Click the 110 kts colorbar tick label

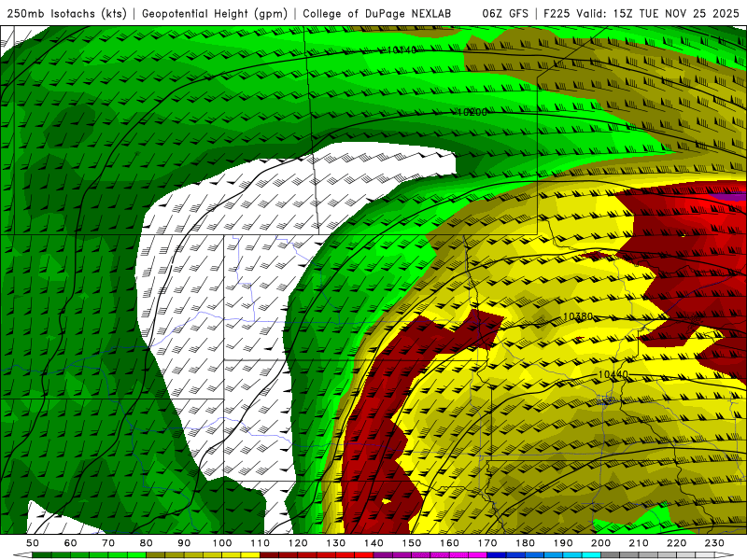(261, 543)
